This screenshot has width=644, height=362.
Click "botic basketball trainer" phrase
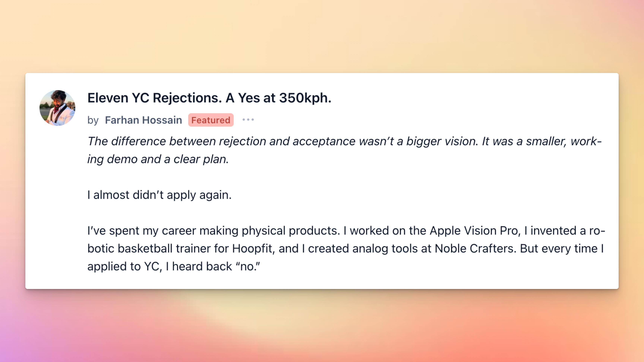click(x=149, y=249)
